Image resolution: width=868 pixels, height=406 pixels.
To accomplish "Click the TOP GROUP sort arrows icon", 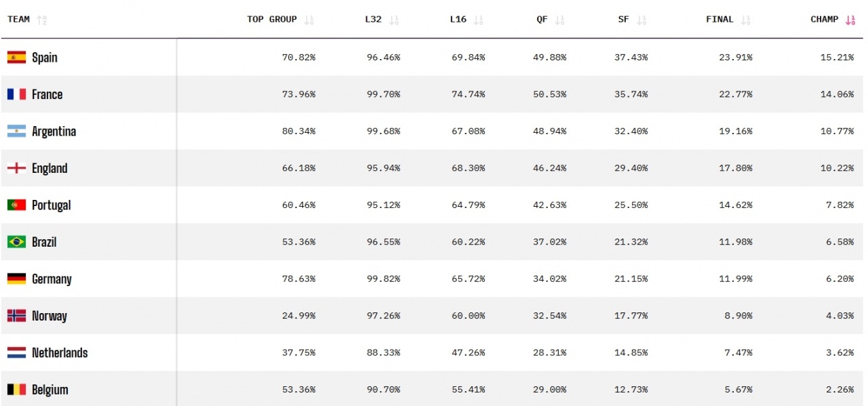I will [309, 20].
